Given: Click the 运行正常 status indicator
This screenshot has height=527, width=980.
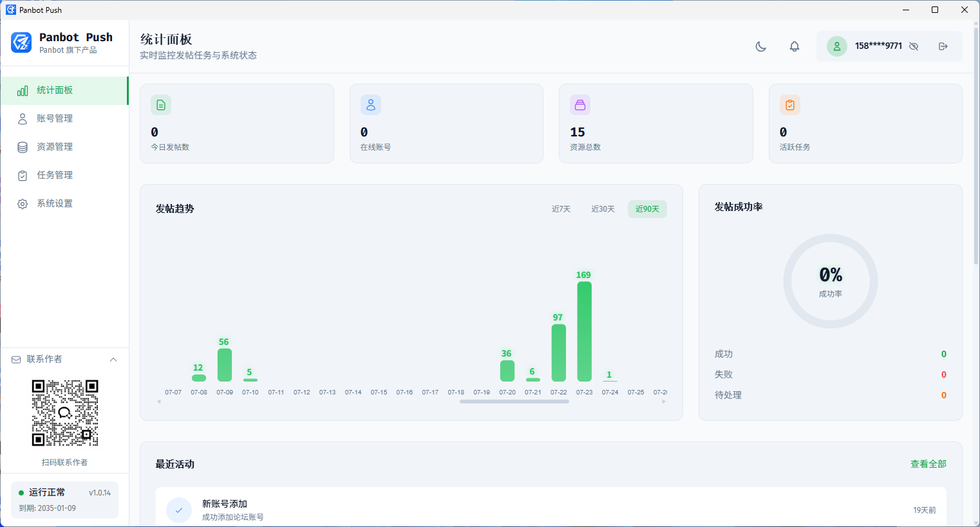Looking at the screenshot, I should 42,492.
